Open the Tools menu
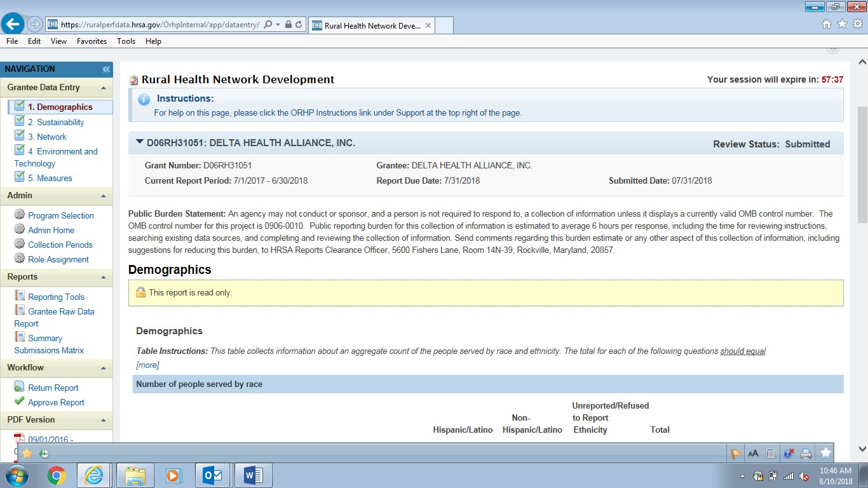Screen dimensions: 868x488 126,41
